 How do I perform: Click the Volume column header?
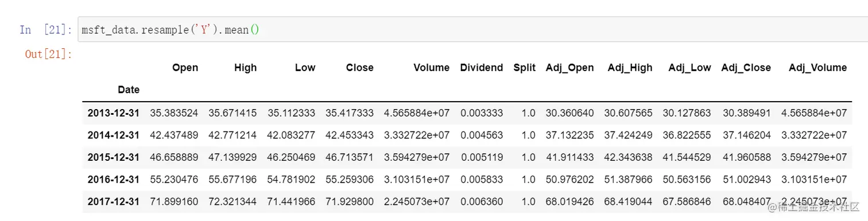point(431,68)
